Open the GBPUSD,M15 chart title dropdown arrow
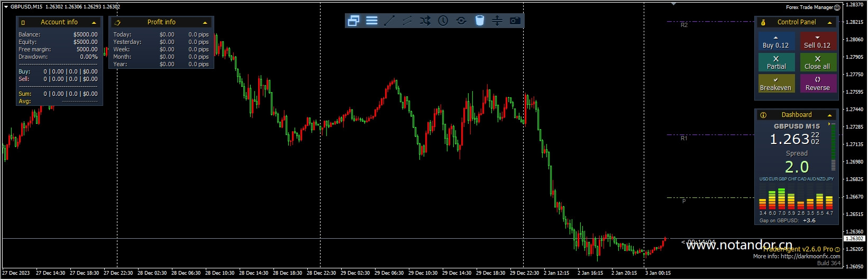868x280 pixels. 6,7
